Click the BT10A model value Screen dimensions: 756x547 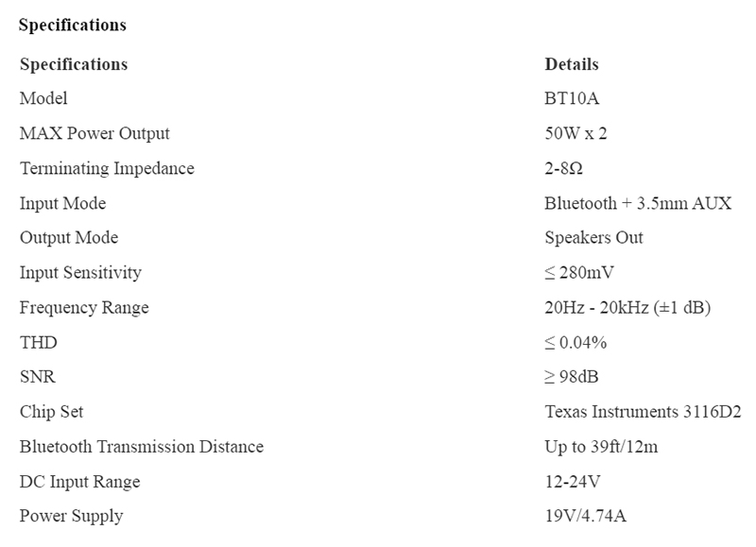(x=572, y=98)
